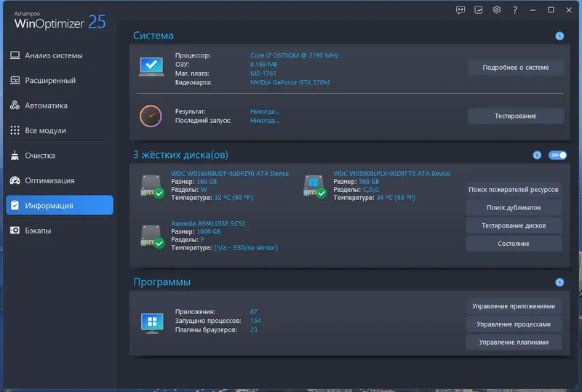Viewport: 582px width, 392px height.
Task: Click the Тестирование benchmark button
Action: tap(516, 116)
